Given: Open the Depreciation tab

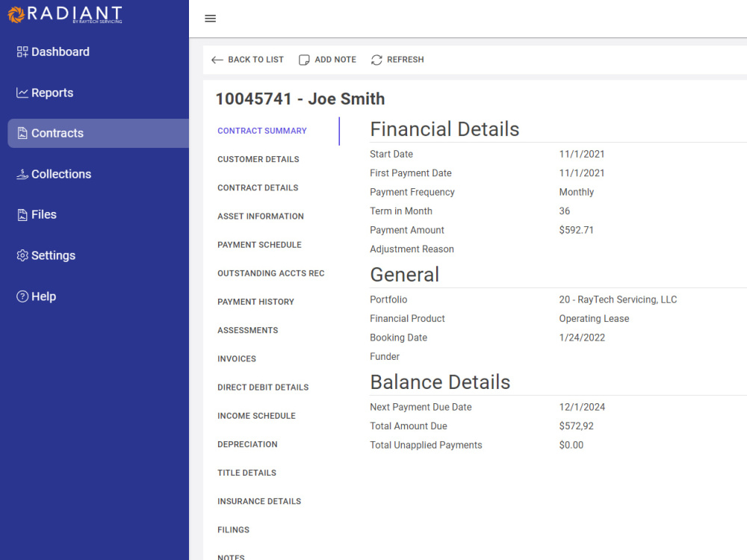Looking at the screenshot, I should 247,445.
